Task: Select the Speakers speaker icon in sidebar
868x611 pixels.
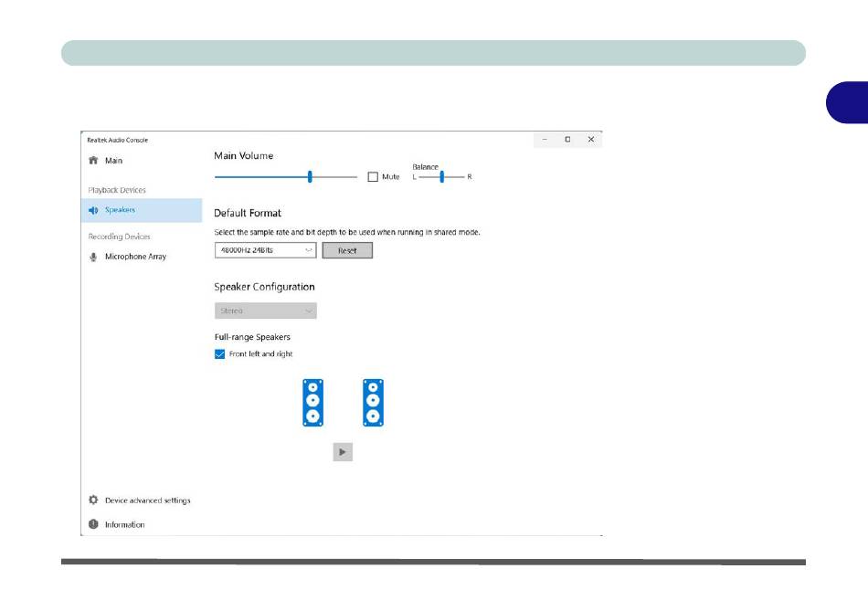Action: [93, 210]
